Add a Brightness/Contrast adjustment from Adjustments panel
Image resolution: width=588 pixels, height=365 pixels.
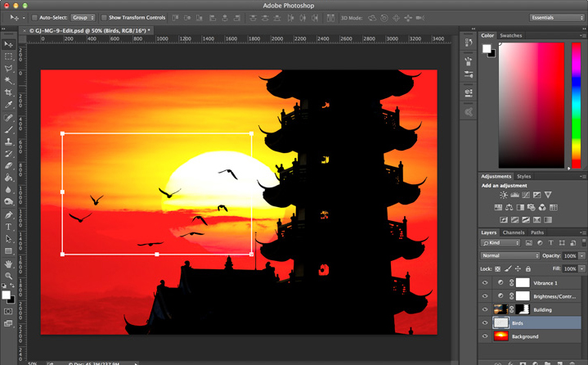coord(503,195)
